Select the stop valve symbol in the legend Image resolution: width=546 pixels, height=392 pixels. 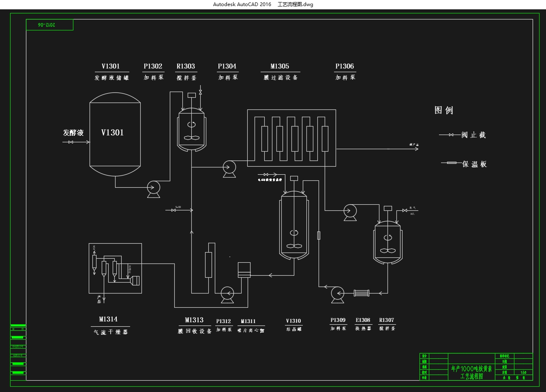pyautogui.click(x=451, y=135)
